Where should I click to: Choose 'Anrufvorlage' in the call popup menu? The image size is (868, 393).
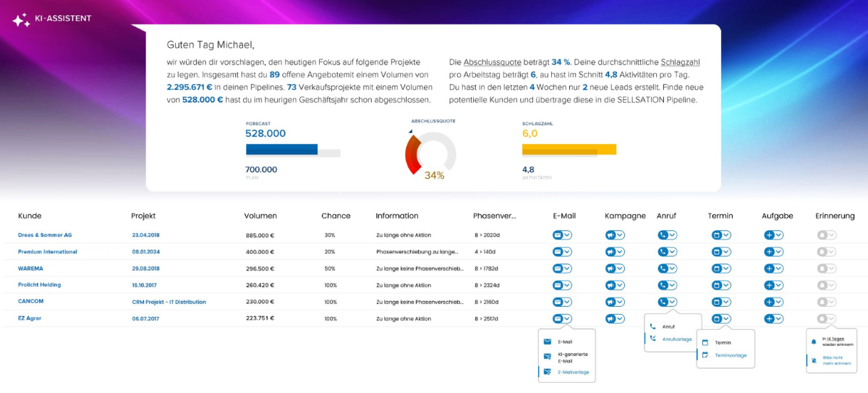click(677, 339)
